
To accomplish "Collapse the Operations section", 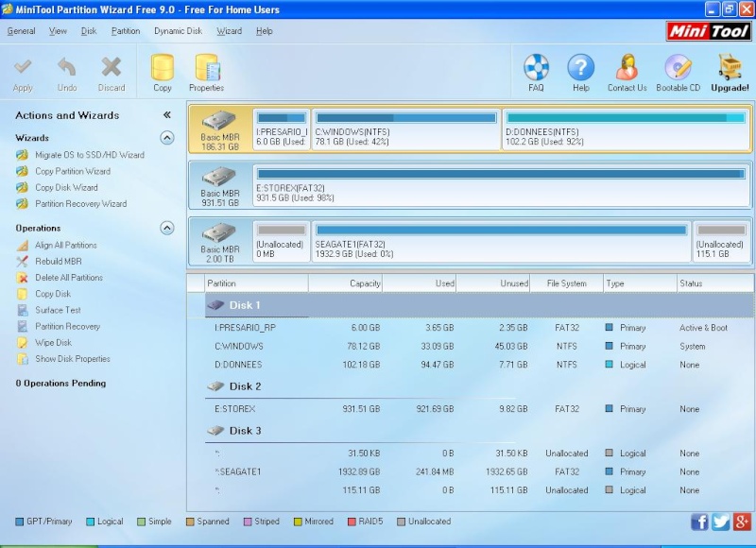I will [167, 228].
